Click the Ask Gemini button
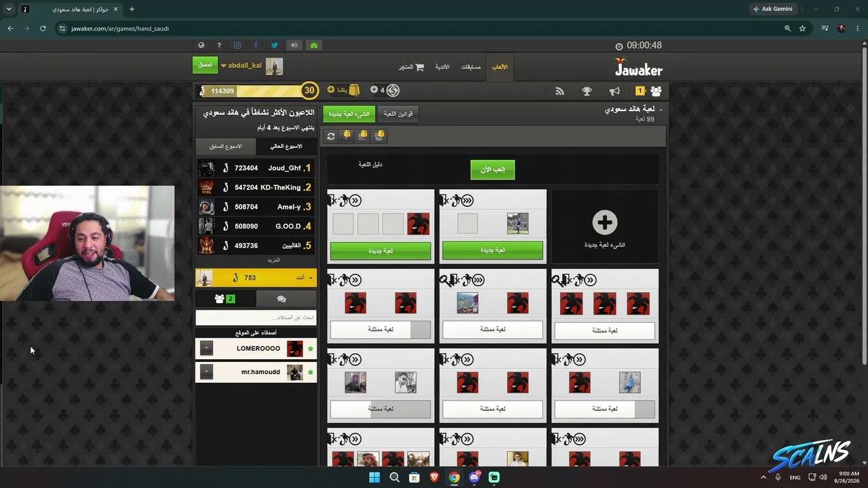Image resolution: width=868 pixels, height=488 pixels. pos(772,9)
